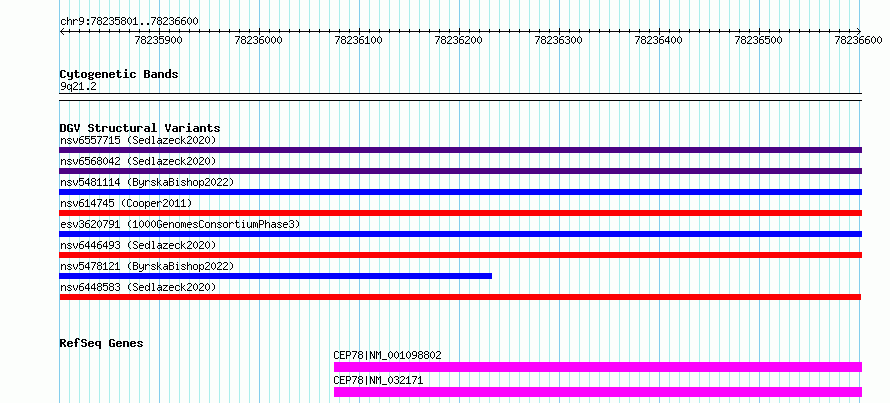Click the DGV Structural Variants track heading

coord(140,128)
